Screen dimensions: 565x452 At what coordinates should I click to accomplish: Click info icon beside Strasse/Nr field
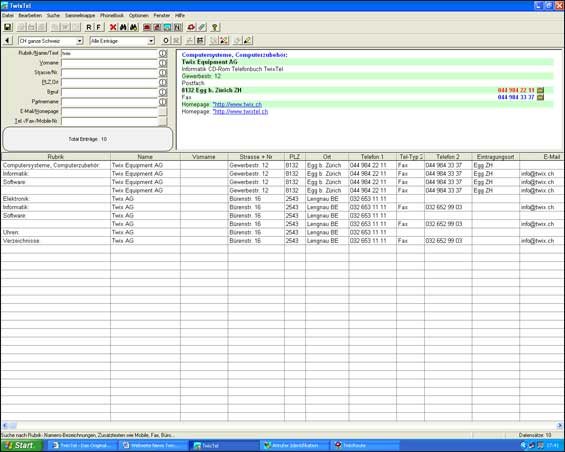tap(163, 73)
